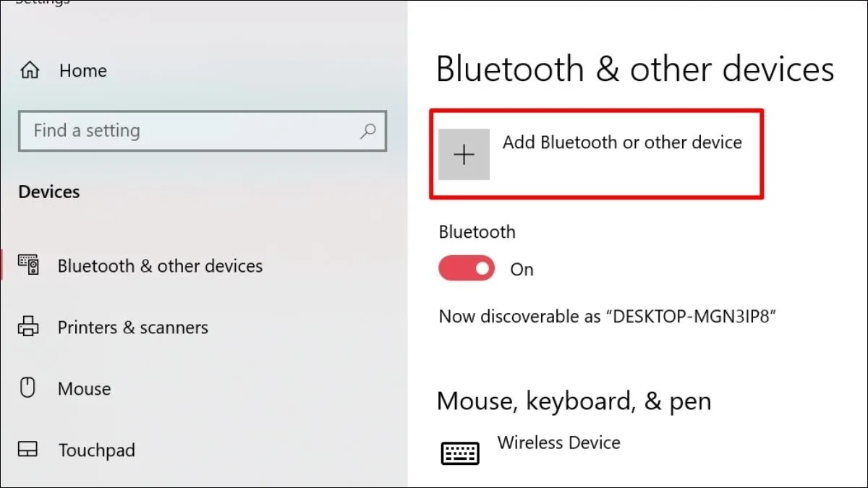The image size is (868, 488).
Task: Turn off the Bluetooth toggle switch
Action: [467, 269]
